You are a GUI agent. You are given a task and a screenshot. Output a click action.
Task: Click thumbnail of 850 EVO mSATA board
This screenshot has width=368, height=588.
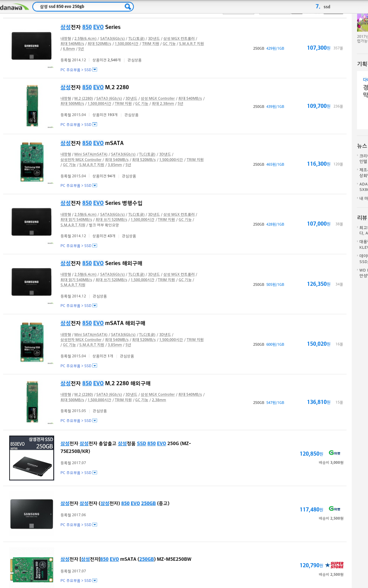coord(32,162)
